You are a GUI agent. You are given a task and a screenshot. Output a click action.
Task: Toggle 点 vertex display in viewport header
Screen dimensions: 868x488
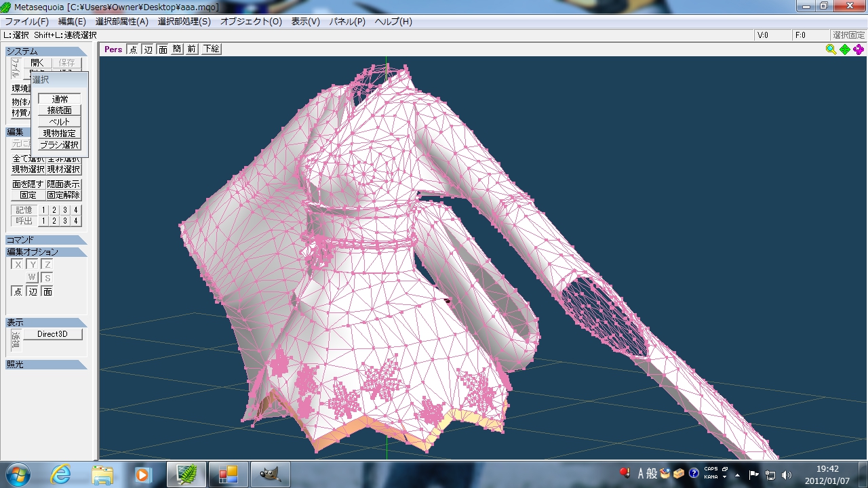133,49
